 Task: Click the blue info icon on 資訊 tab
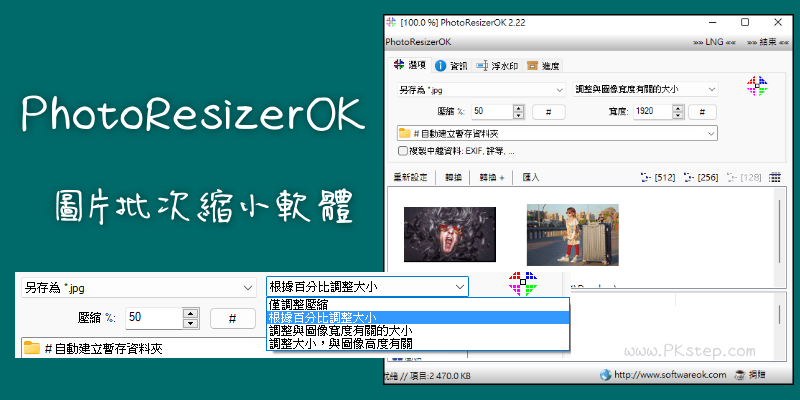[440, 66]
